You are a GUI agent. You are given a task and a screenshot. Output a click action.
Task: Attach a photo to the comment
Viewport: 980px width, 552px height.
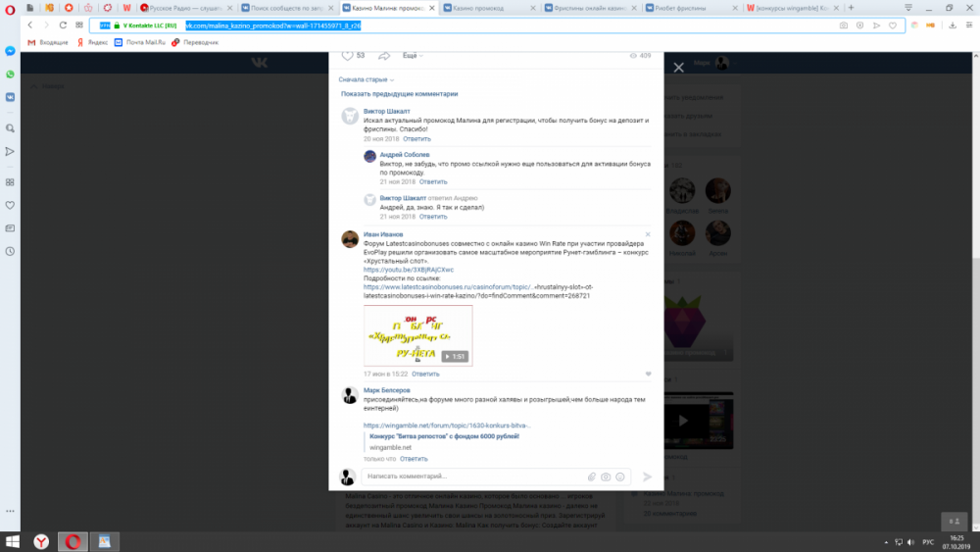pos(606,477)
